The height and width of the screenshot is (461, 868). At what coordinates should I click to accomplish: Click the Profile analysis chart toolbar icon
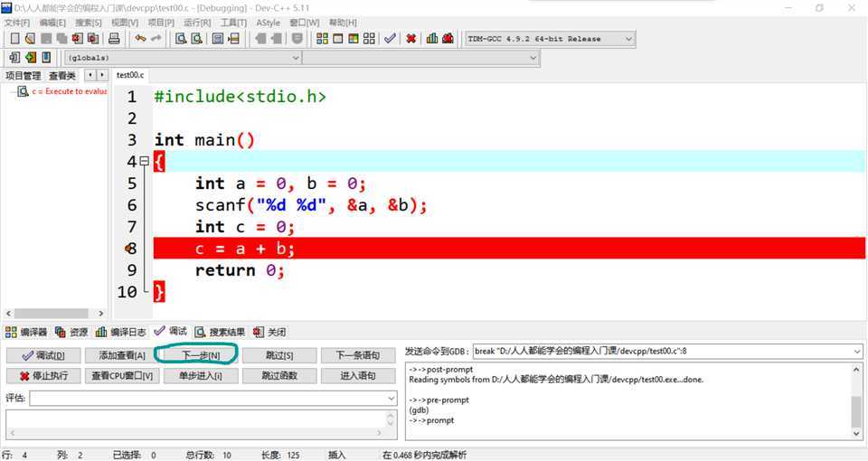(432, 38)
